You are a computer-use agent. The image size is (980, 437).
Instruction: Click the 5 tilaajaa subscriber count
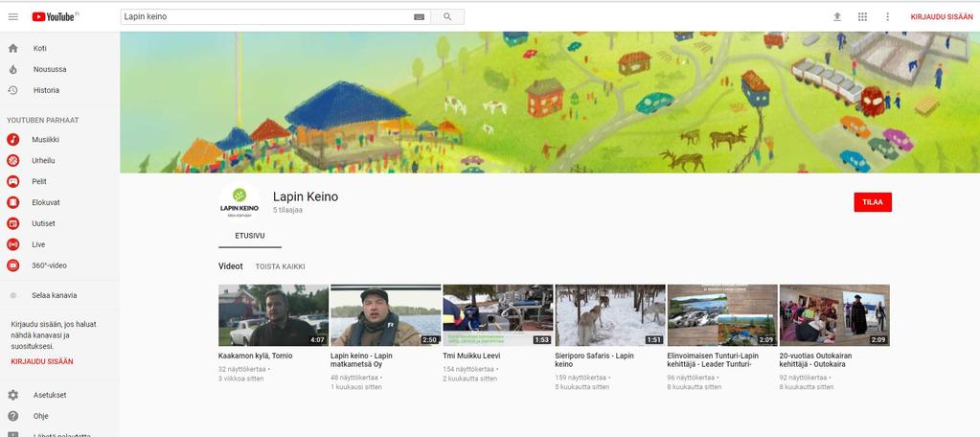tap(287, 210)
